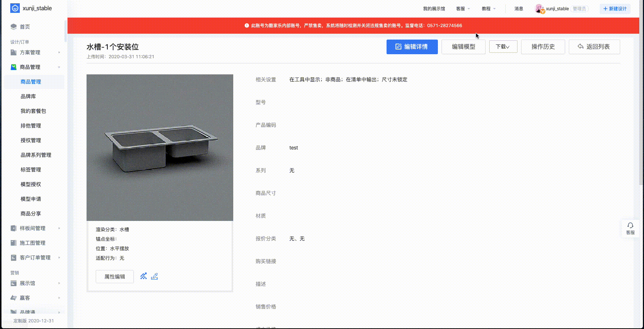
Task: Select 品牌库 in the sidebar
Action: pos(28,96)
